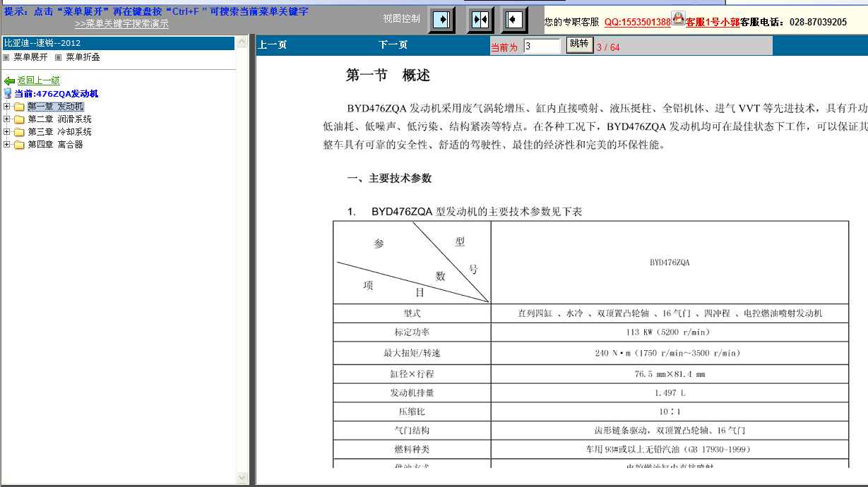Click the expand-right view control icon
868x487 pixels.
[x=441, y=20]
